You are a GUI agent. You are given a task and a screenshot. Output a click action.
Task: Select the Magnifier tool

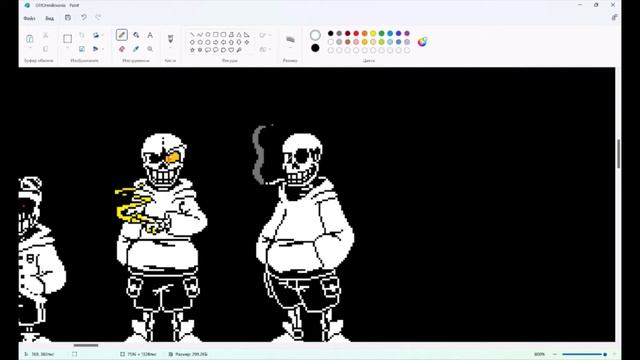coord(150,49)
